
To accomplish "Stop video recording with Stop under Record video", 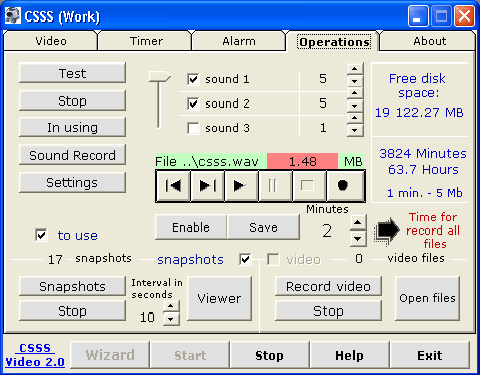I will coord(328,311).
